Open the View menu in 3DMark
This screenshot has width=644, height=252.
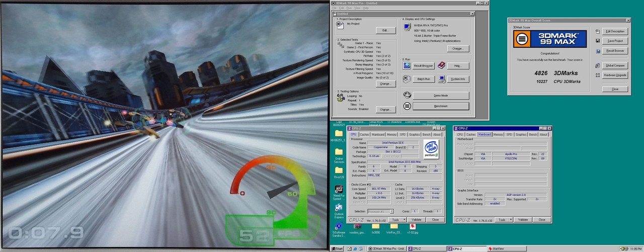[357, 8]
